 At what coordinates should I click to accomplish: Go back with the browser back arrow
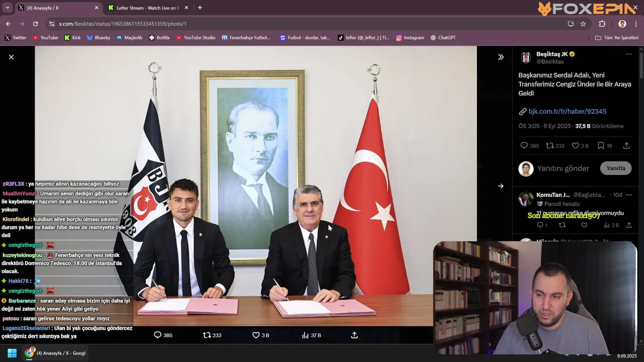(x=8, y=24)
